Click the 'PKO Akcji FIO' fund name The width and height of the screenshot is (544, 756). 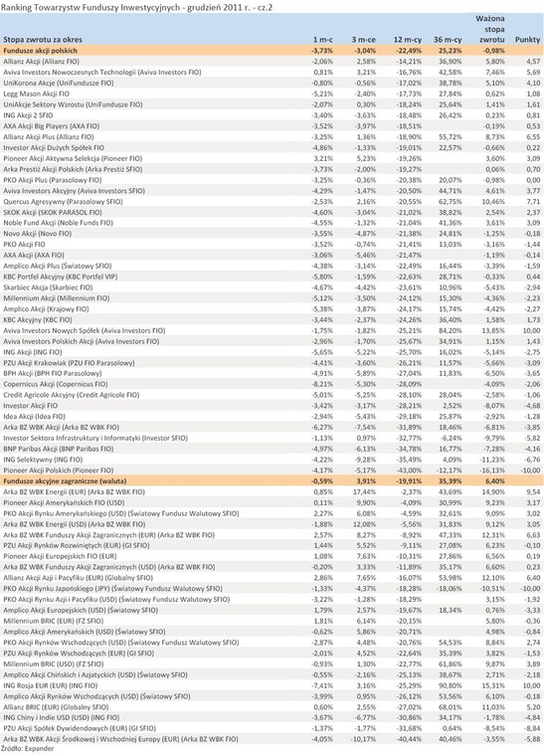pyautogui.click(x=24, y=245)
